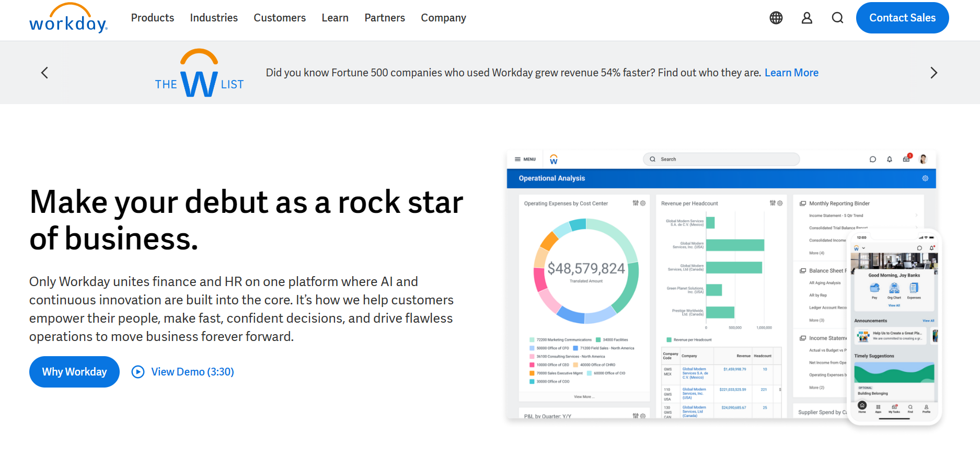Click the '$48,579,824' amount in the donut chart

586,268
